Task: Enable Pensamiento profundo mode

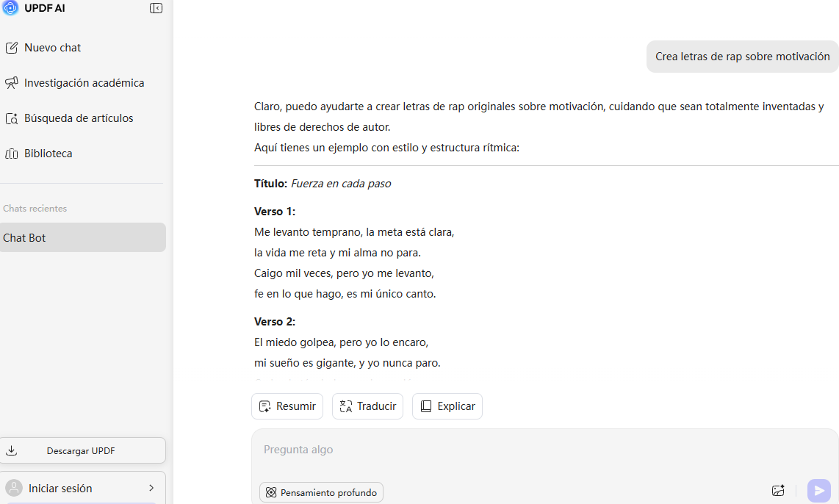Action: coord(321,492)
